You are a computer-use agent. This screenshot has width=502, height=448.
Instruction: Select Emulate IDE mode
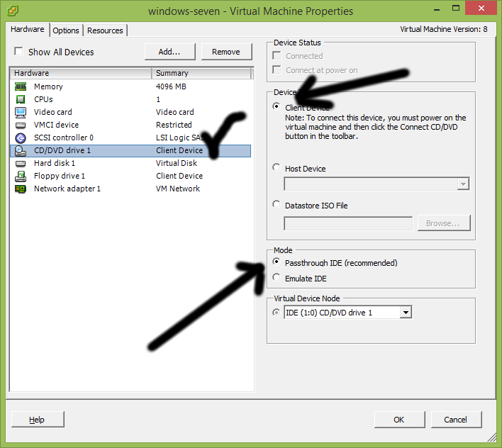pyautogui.click(x=277, y=276)
